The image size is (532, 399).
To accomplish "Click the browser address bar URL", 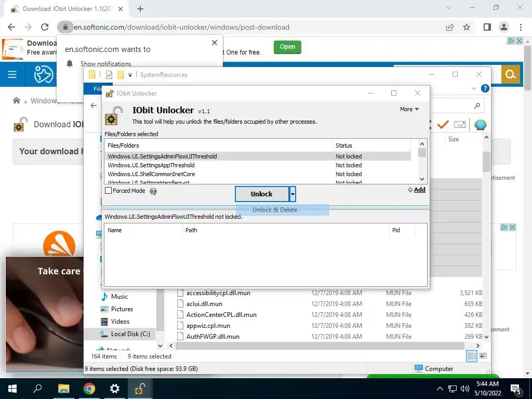I will click(181, 27).
